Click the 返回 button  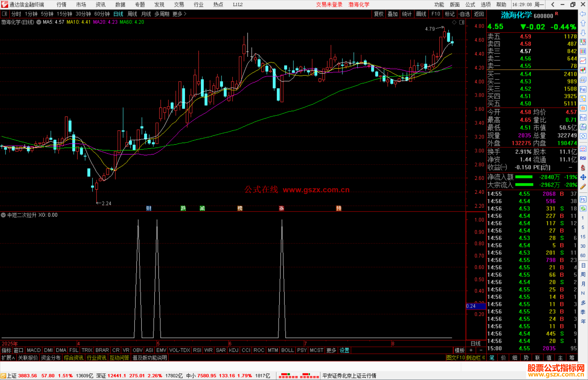point(479,14)
